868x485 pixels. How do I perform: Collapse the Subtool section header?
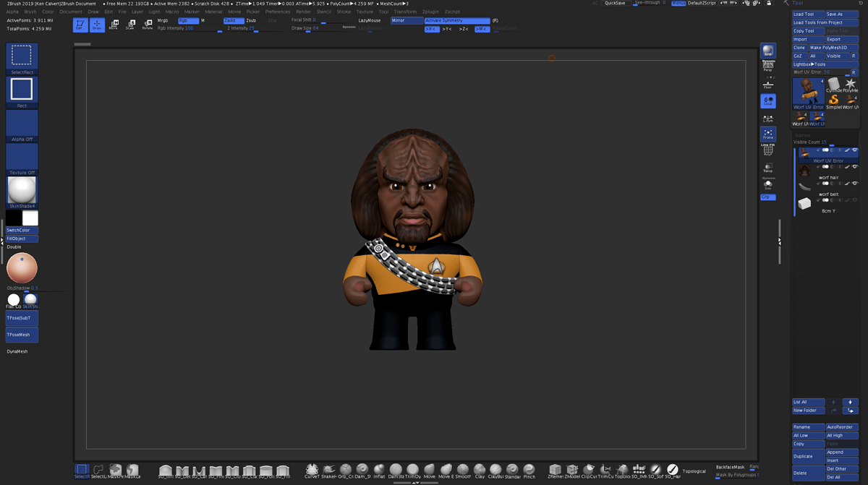click(803, 135)
